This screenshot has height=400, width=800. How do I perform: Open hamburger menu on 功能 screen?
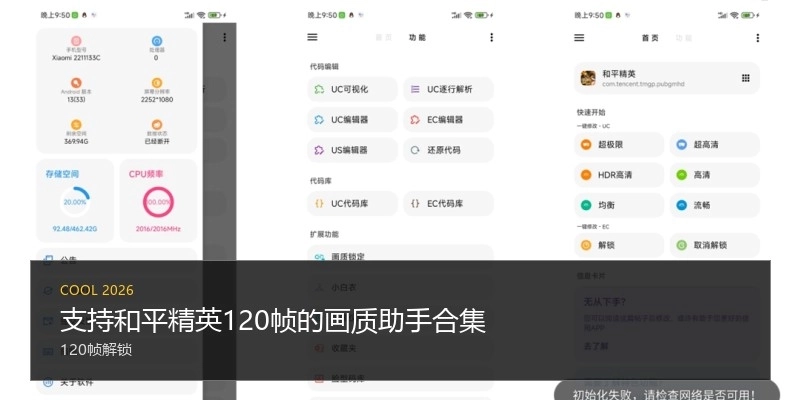[x=312, y=37]
